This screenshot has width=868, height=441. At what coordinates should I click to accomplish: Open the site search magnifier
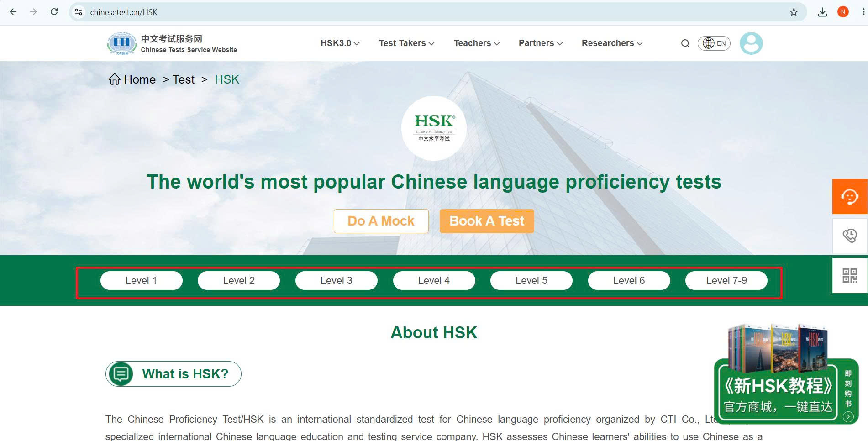coord(685,43)
